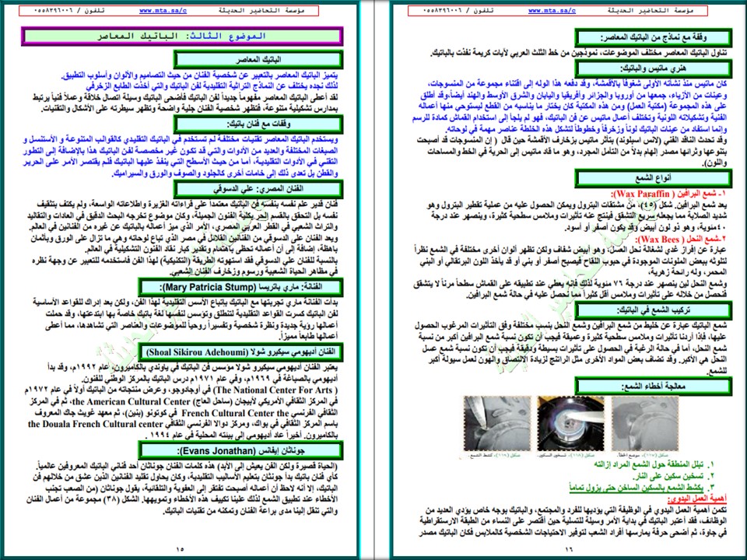
Task: Select the green heading 'الباتيك المعاصر' under the title banner
Action: [258, 60]
